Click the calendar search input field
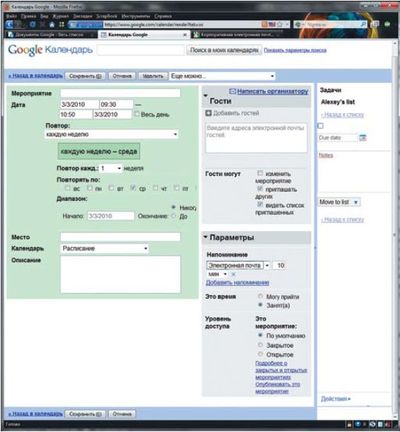The height and width of the screenshot is (432, 400). pos(140,50)
